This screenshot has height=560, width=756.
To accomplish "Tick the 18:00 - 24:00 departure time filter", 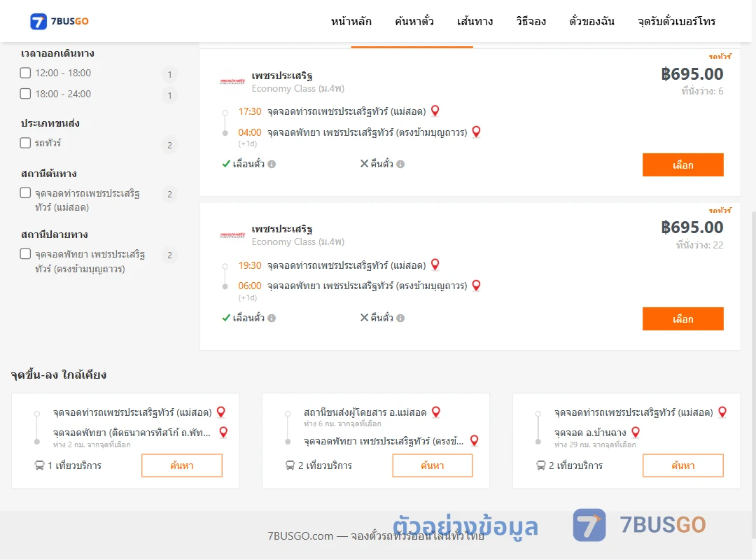I will 26,94.
